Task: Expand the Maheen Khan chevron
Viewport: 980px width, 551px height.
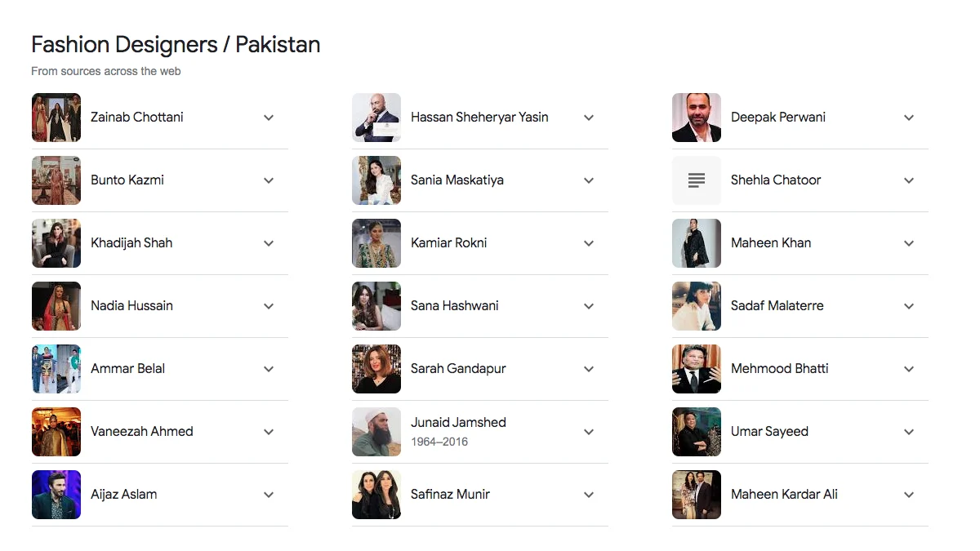Action: click(x=909, y=243)
